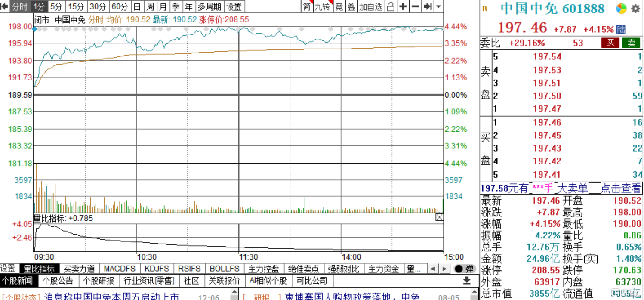Open 设置 left of indicator tabs

click(x=8, y=269)
